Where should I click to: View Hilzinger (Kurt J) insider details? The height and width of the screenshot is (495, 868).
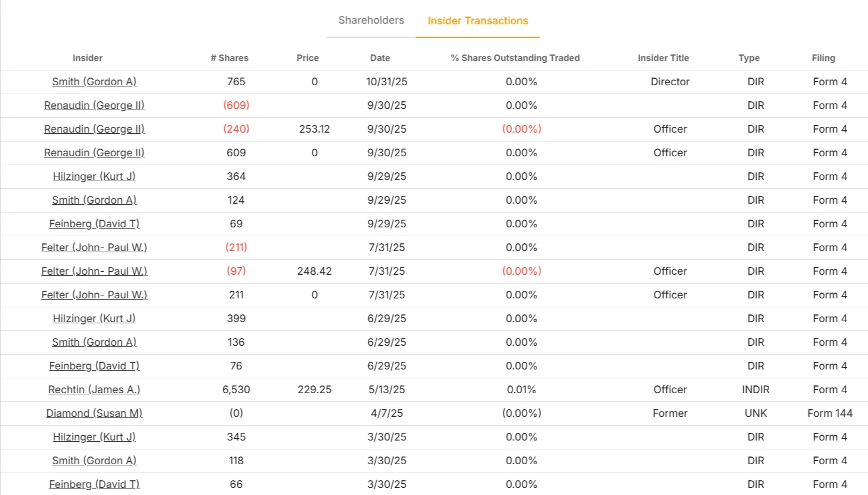pyautogui.click(x=93, y=176)
